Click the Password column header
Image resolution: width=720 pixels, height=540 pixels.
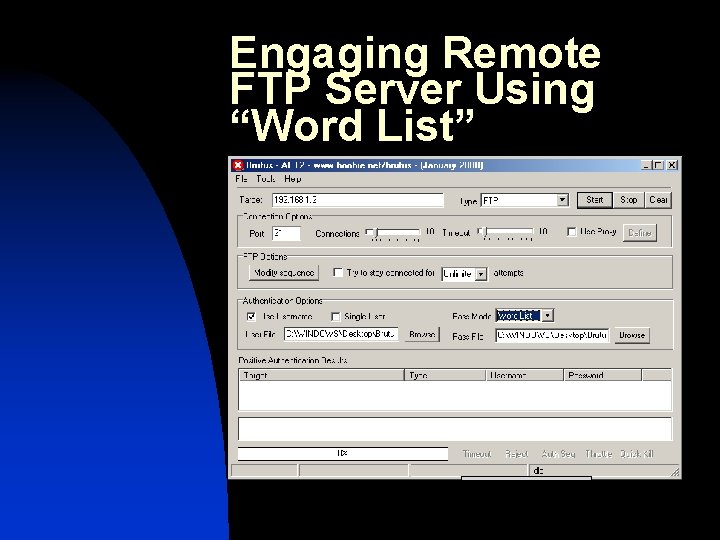(x=602, y=375)
